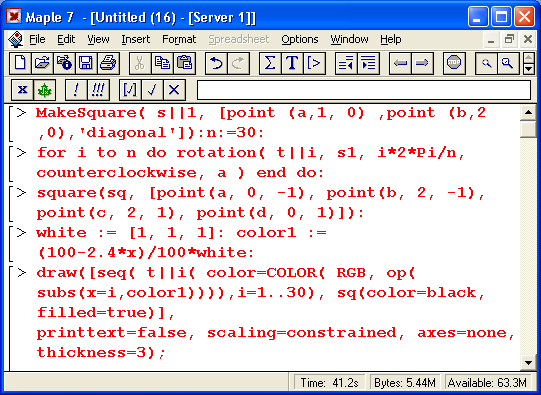Outdent section with left indent icon
The height and width of the screenshot is (395, 541).
click(346, 63)
